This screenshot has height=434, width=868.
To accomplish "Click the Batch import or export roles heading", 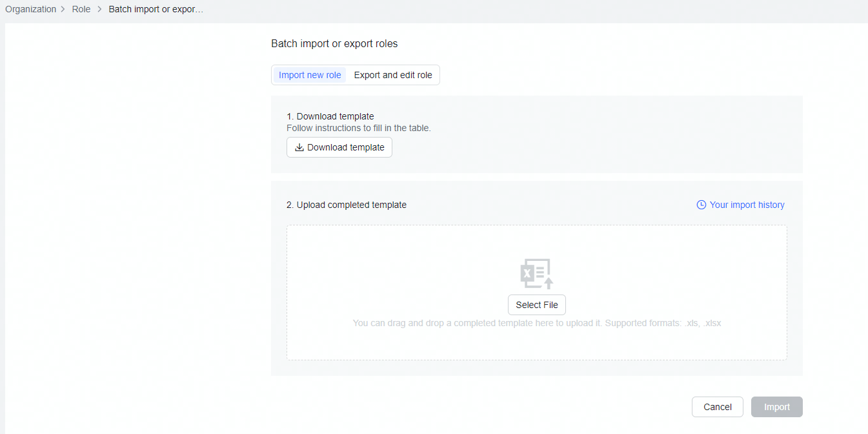I will click(334, 43).
